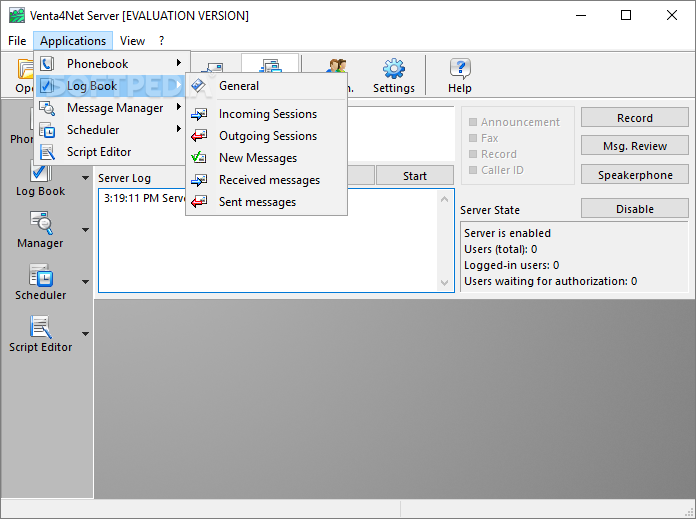Expand Log Book sidebar dropdown arrow

click(85, 178)
